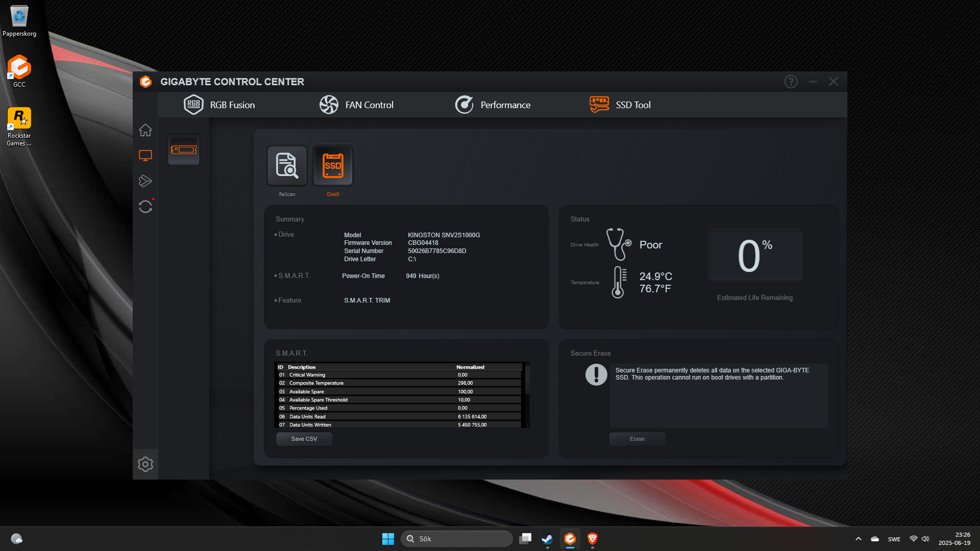Select the SSD Tool tab
The width and height of the screenshot is (980, 551).
coord(620,105)
